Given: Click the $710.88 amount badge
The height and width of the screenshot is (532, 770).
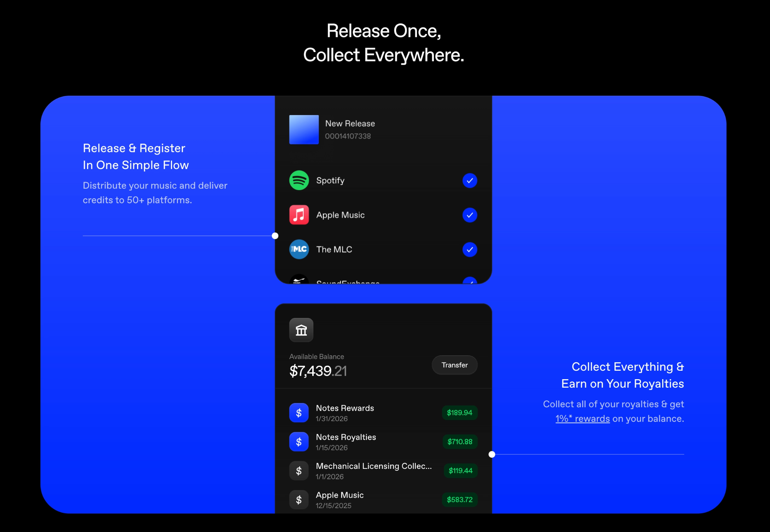Looking at the screenshot, I should tap(460, 442).
